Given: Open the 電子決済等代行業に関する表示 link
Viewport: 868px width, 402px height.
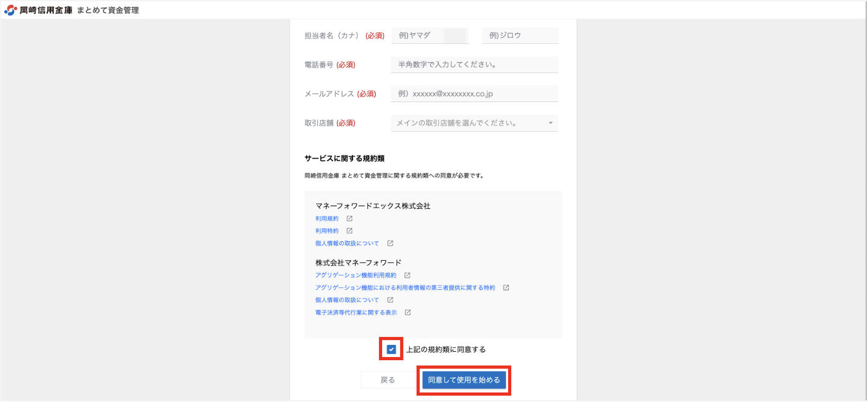Looking at the screenshot, I should coord(356,313).
